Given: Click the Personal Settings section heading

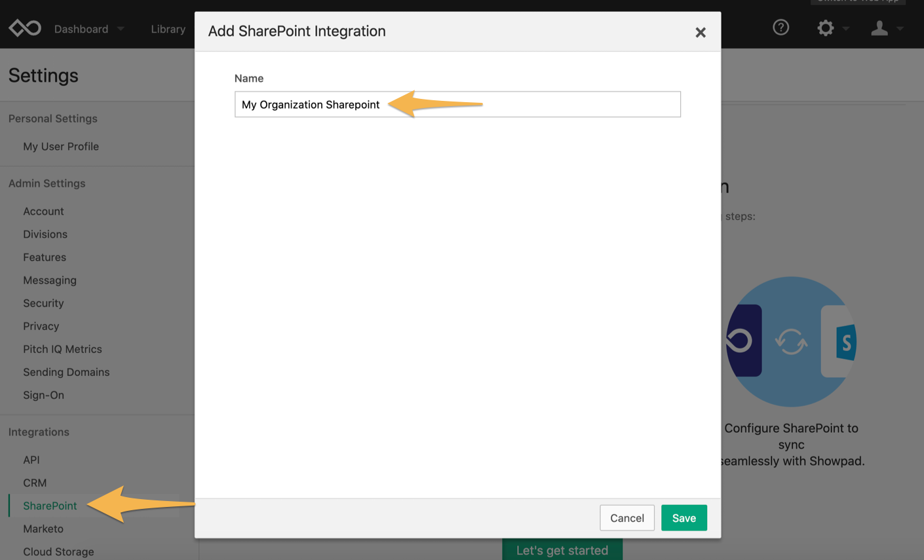Looking at the screenshot, I should [x=53, y=119].
